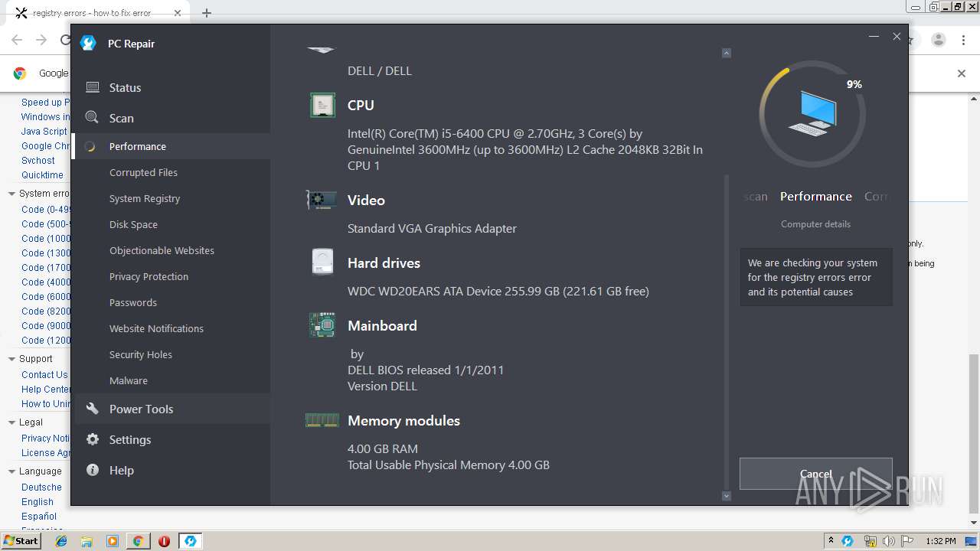The width and height of the screenshot is (980, 551).
Task: Open Contact Us link
Action: coord(44,375)
